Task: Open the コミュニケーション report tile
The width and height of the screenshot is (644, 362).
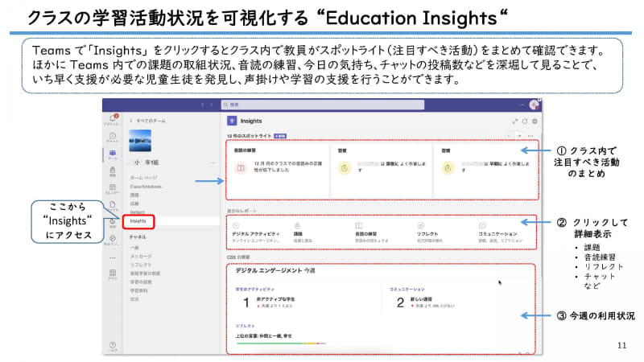Action: [501, 232]
